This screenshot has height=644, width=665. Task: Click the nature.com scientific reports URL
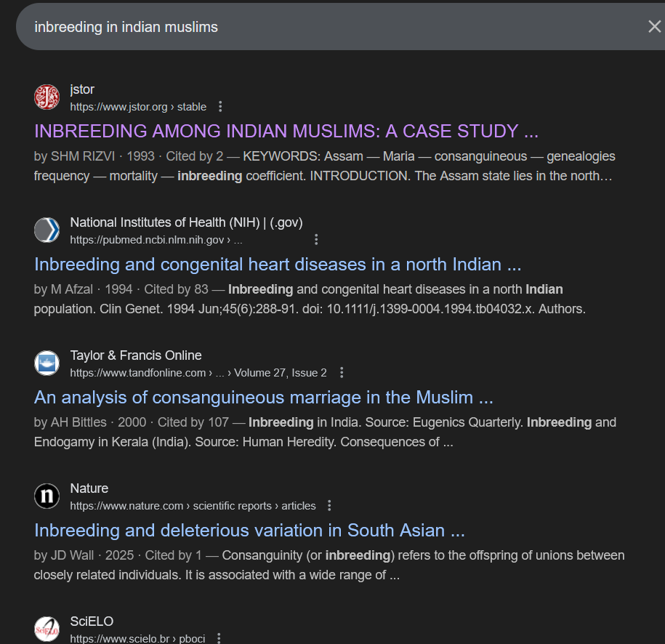[193, 506]
